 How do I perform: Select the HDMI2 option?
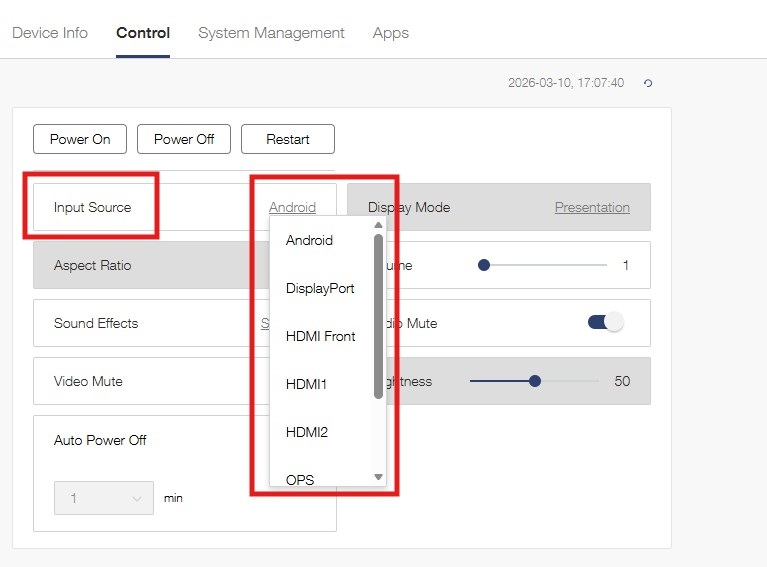click(307, 432)
